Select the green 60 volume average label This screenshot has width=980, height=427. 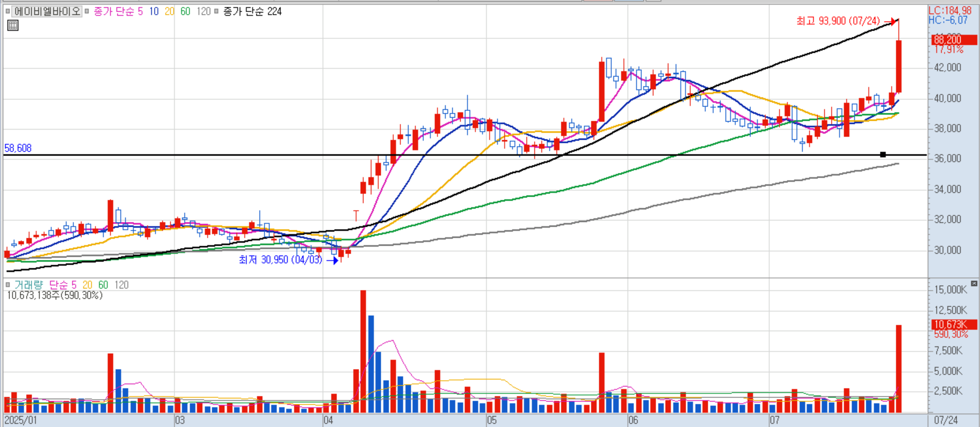point(103,285)
